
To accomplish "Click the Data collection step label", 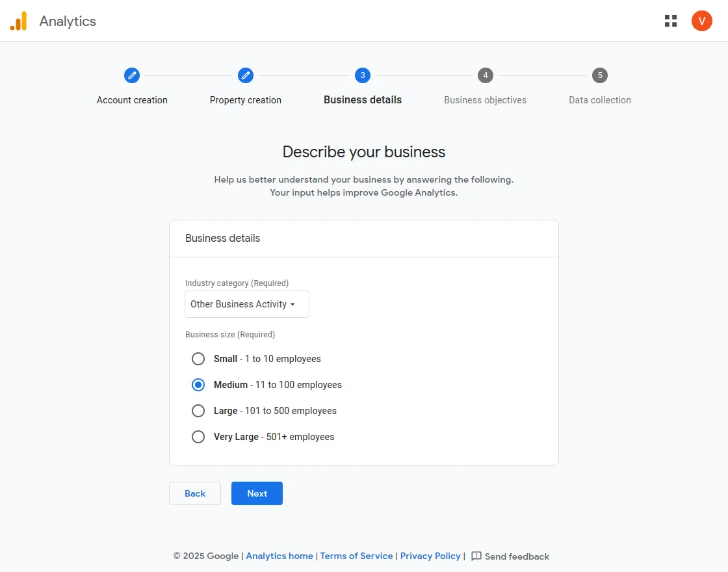I will click(x=599, y=100).
